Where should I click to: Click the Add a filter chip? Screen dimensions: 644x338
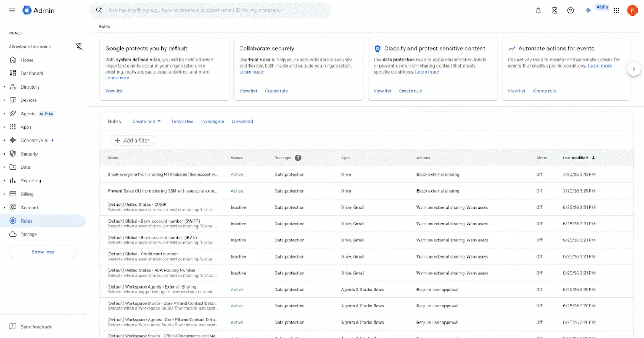tap(133, 141)
